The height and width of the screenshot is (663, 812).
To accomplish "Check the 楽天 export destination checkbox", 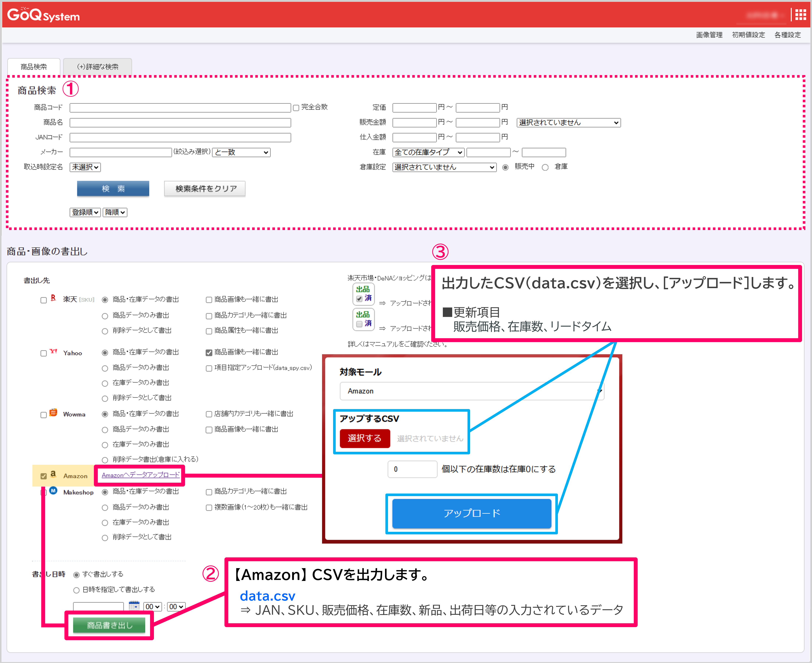I will (44, 300).
